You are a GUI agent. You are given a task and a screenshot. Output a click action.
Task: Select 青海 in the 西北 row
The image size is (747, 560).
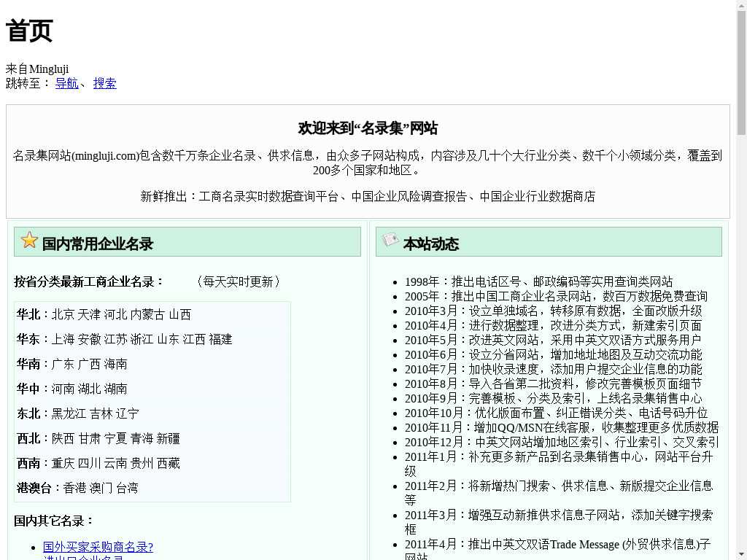pos(142,438)
